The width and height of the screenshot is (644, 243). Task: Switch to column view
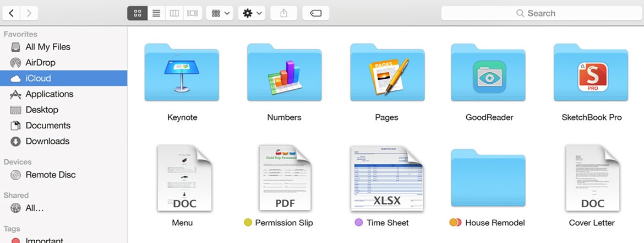click(174, 13)
